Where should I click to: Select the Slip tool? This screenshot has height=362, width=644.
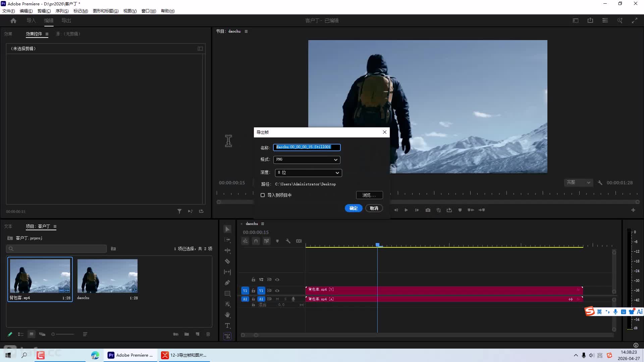tap(227, 272)
